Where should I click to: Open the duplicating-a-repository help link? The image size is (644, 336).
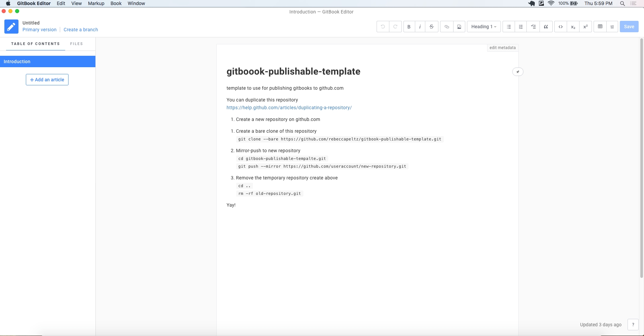(289, 108)
